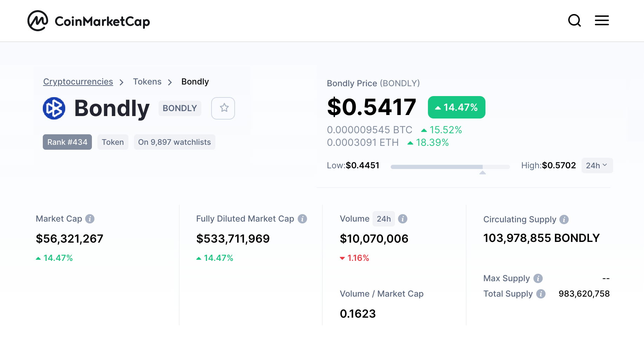The width and height of the screenshot is (644, 338).
Task: Click the range slider triangle marker
Action: [x=483, y=173]
